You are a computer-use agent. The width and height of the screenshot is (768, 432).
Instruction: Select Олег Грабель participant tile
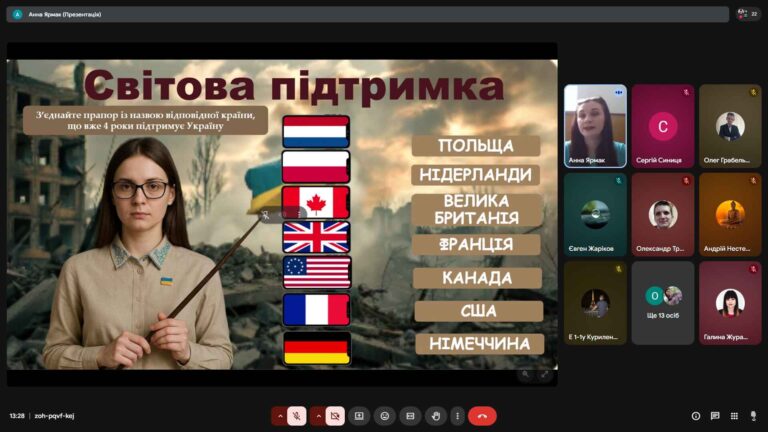[730, 126]
